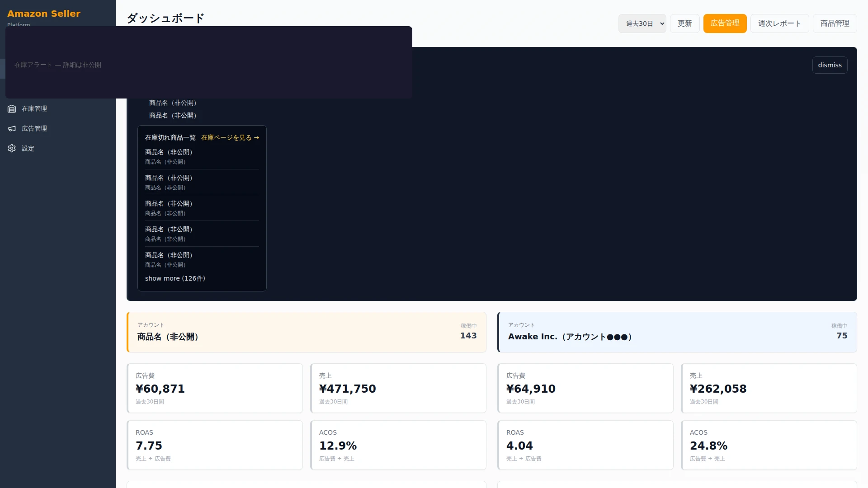The height and width of the screenshot is (488, 868).
Task: Click the ROAS 7.75 metric card
Action: [x=215, y=445]
